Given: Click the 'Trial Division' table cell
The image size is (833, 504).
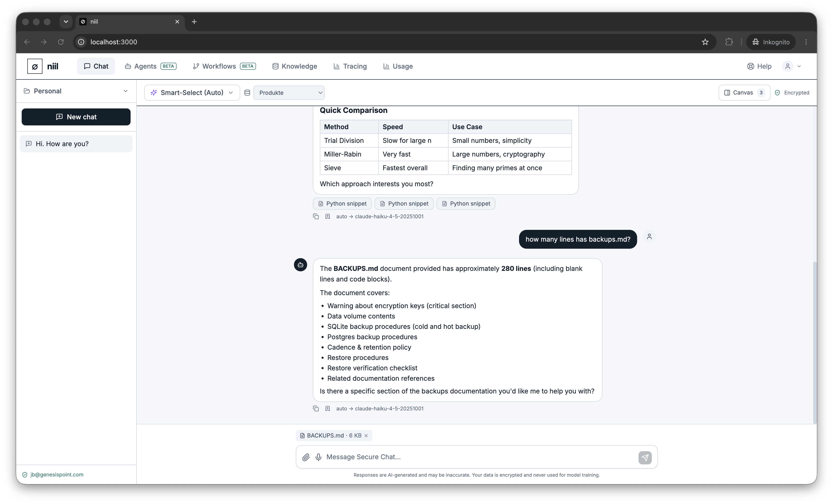Looking at the screenshot, I should [349, 140].
